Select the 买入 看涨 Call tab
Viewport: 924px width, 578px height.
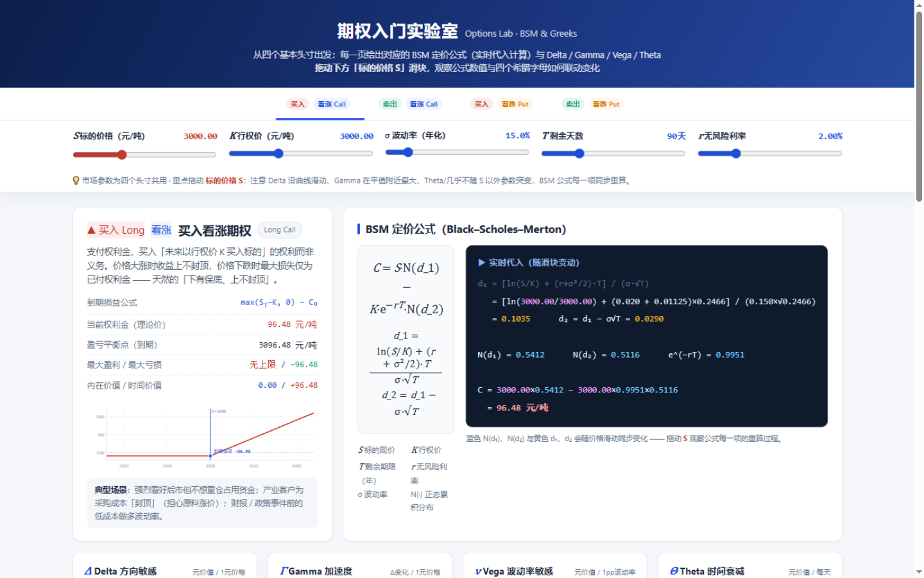coord(320,104)
